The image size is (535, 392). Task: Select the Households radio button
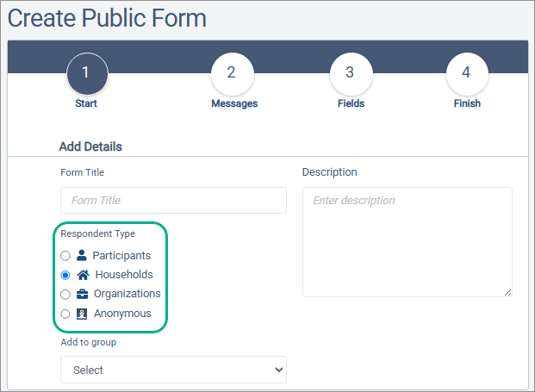[x=65, y=275]
